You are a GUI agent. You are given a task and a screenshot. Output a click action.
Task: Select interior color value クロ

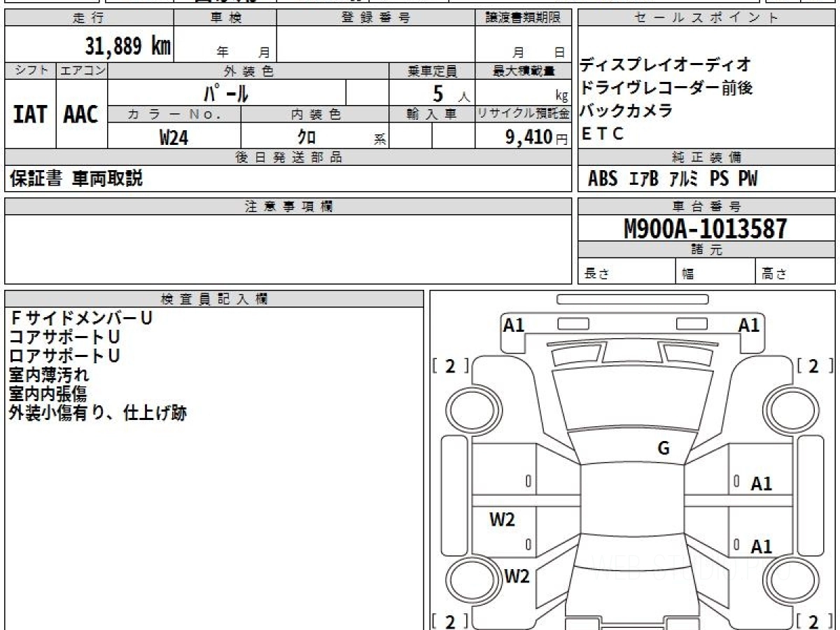coord(306,138)
